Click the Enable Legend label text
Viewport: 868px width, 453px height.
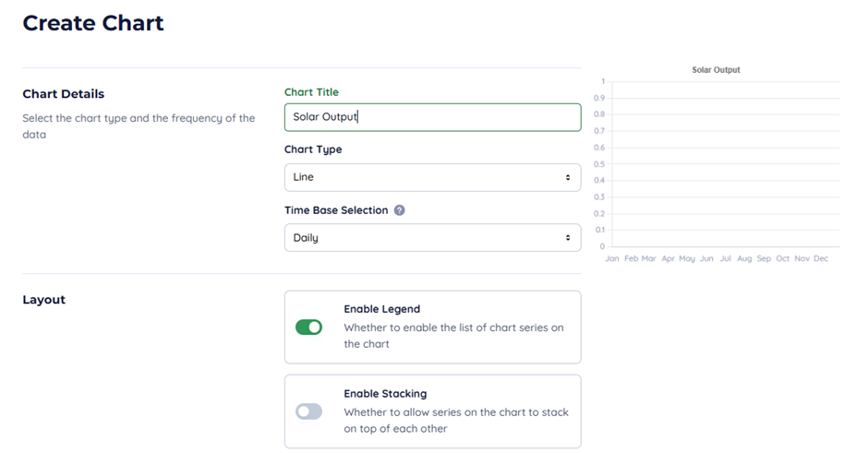pos(381,309)
